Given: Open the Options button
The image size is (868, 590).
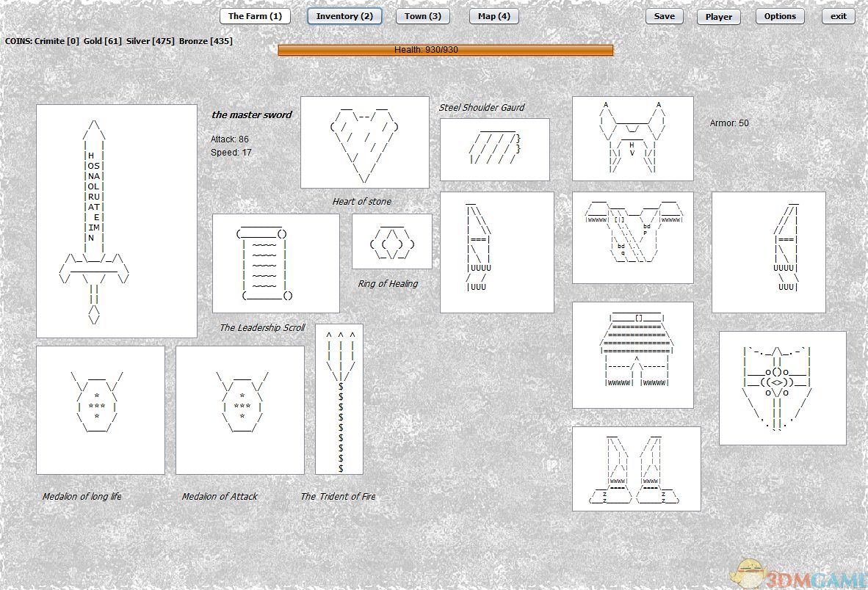Looking at the screenshot, I should coord(780,16).
